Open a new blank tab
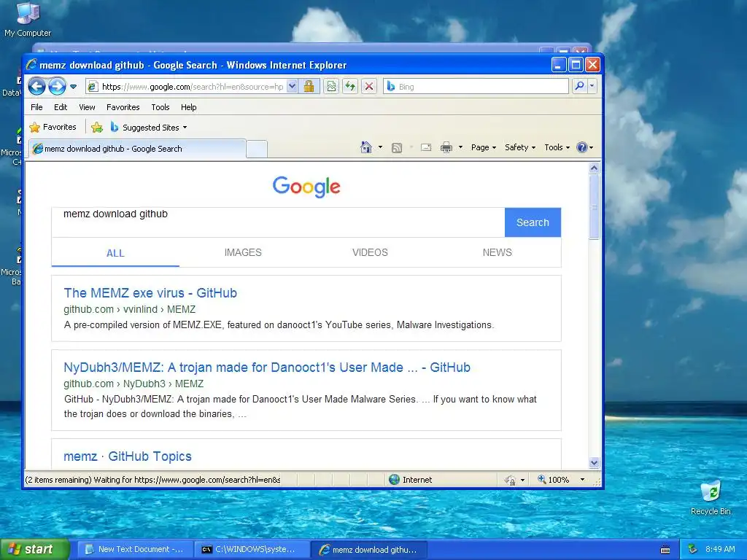This screenshot has width=747, height=560. pyautogui.click(x=257, y=149)
